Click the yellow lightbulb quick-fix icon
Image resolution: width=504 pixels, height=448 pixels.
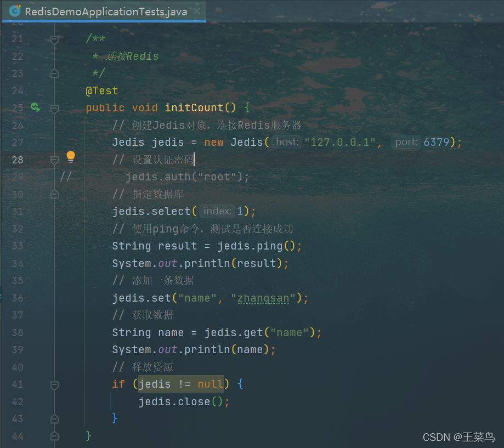click(71, 157)
